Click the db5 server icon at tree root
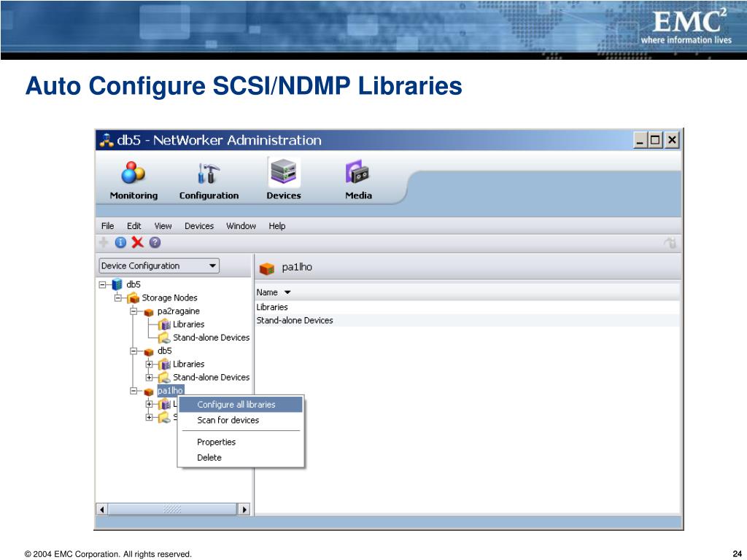The image size is (747, 560). [x=117, y=285]
